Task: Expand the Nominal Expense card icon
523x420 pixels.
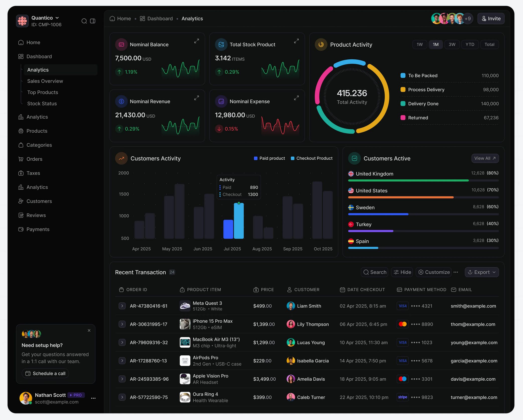Action: tap(296, 98)
